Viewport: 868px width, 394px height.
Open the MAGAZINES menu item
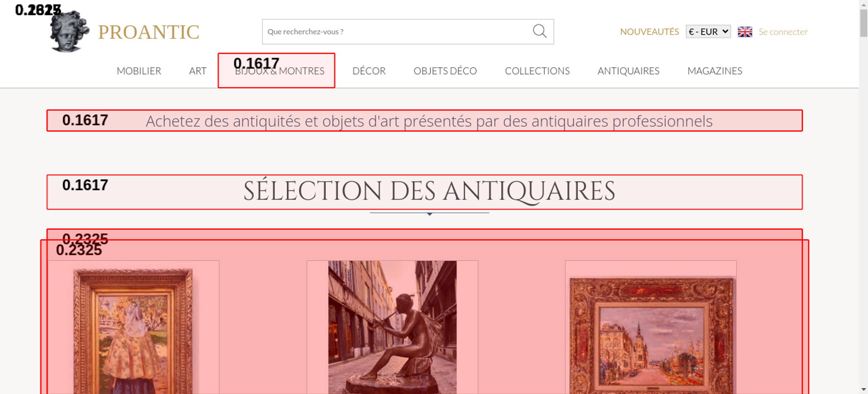714,71
